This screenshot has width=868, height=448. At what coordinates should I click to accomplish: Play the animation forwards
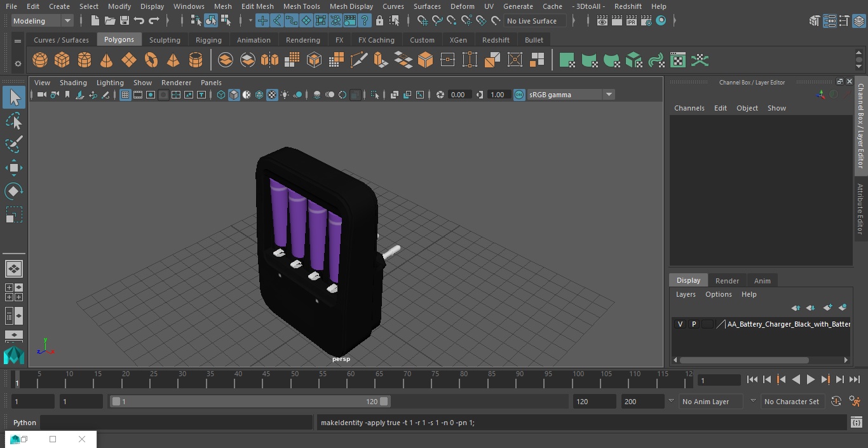click(811, 379)
